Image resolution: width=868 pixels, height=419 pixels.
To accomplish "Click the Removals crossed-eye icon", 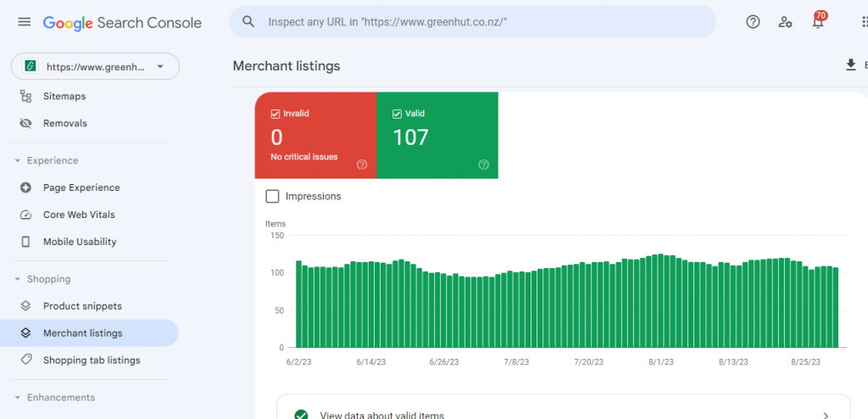I will 25,123.
